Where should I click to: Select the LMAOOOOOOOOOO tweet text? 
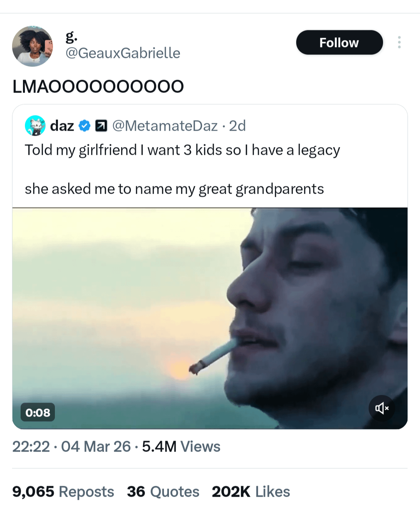98,86
